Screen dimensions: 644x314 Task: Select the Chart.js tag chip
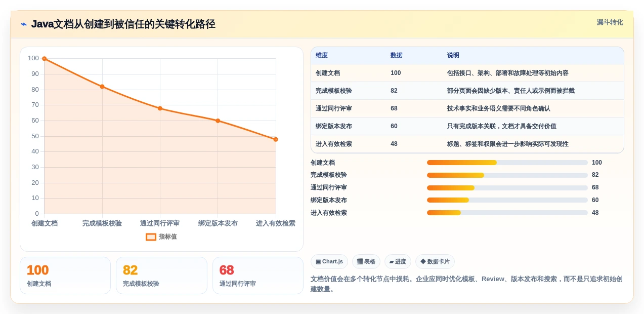pyautogui.click(x=329, y=262)
